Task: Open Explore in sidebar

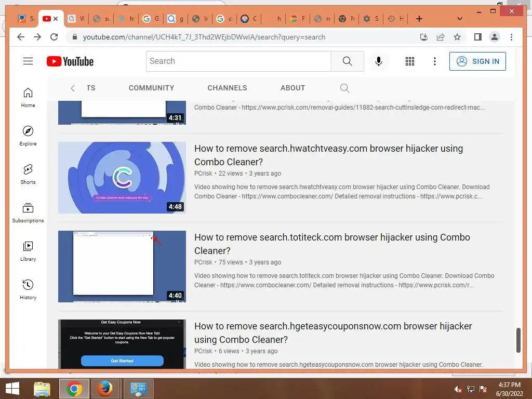Action: tap(28, 136)
